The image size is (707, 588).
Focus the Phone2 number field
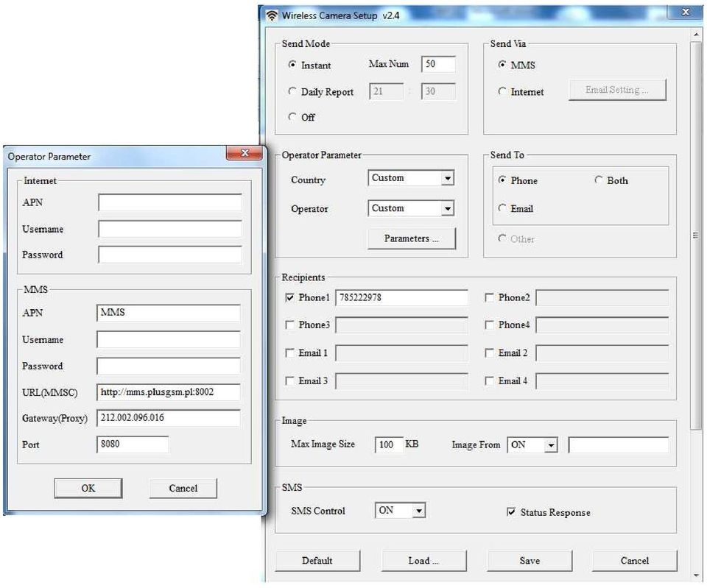[602, 298]
